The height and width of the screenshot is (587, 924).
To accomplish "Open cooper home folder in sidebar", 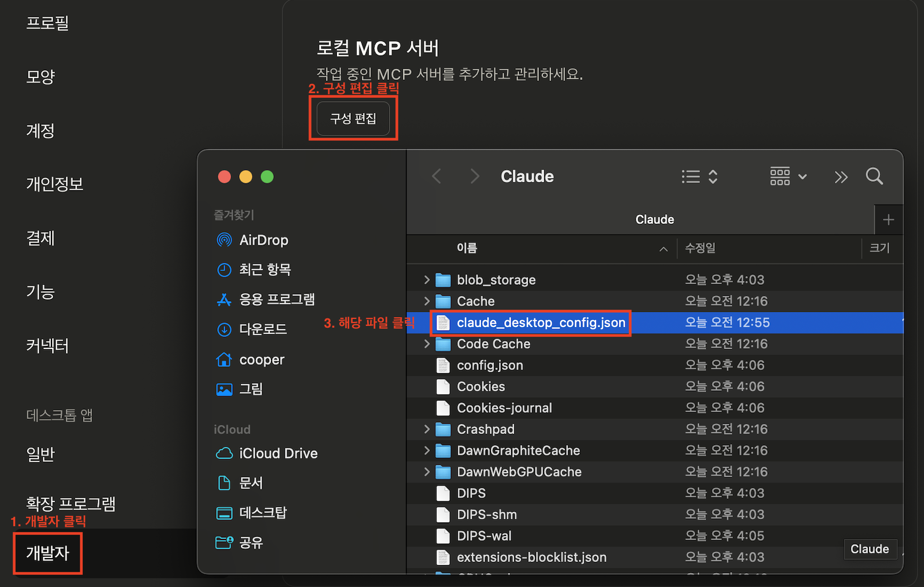I will point(250,359).
